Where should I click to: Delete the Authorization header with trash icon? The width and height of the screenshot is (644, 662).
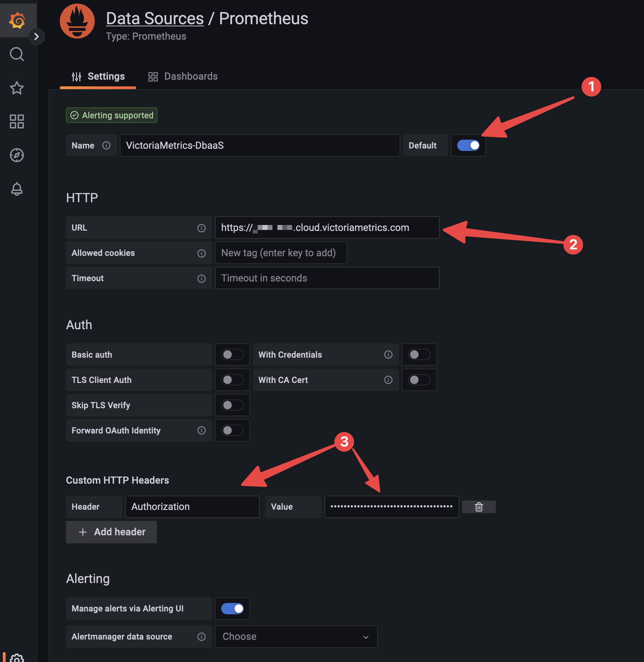click(479, 507)
